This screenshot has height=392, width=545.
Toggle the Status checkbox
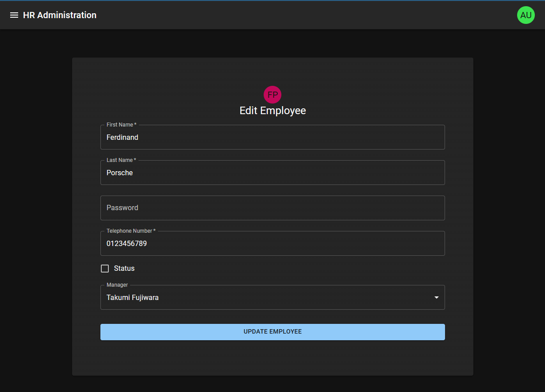click(104, 268)
